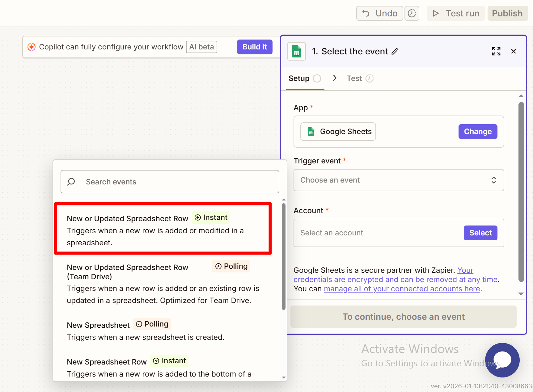This screenshot has width=533, height=392.
Task: Click the search magnifier icon
Action: click(71, 182)
